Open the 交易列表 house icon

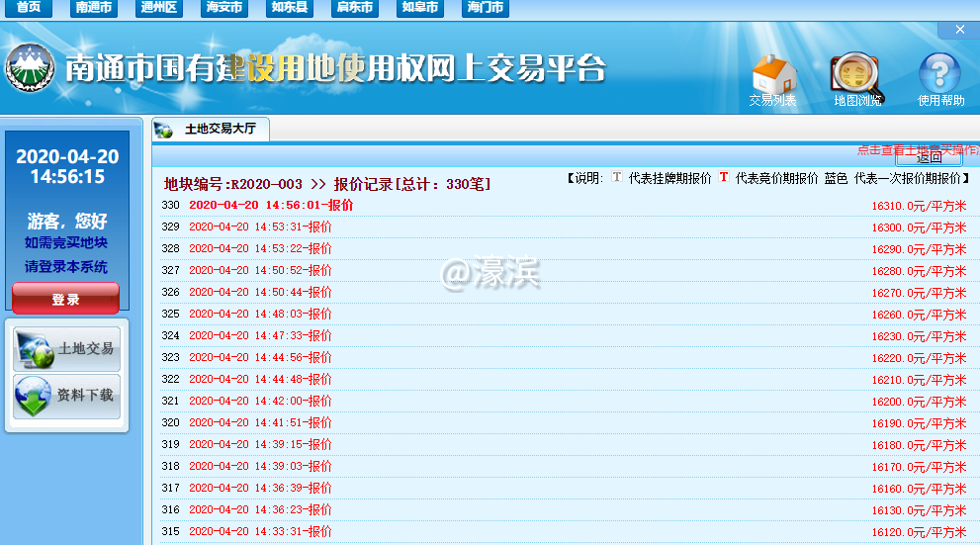tap(773, 74)
